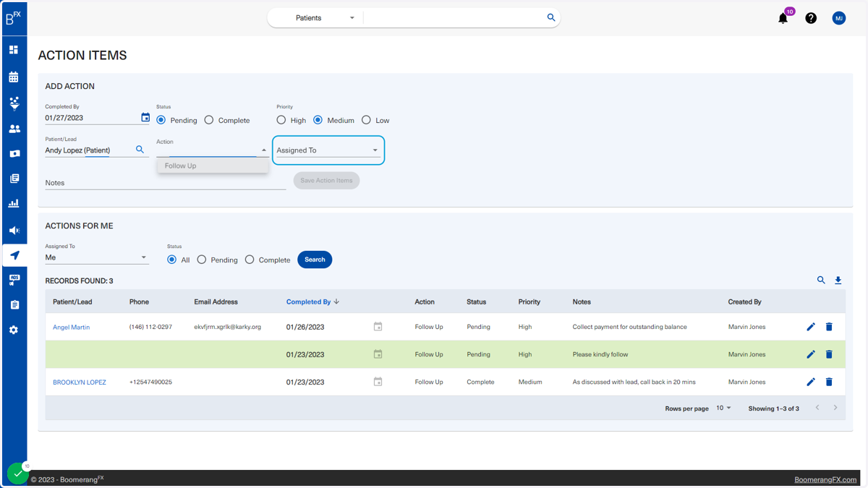Viewport: 868px width, 488px height.
Task: Select the action items arrow sidebar icon
Action: click(x=14, y=255)
